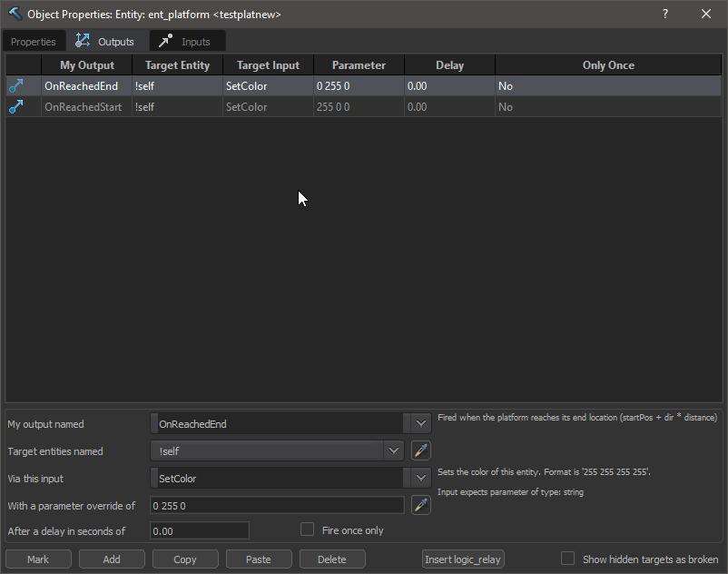
Task: Use the eyedropper beside the parameter override field
Action: [420, 505]
